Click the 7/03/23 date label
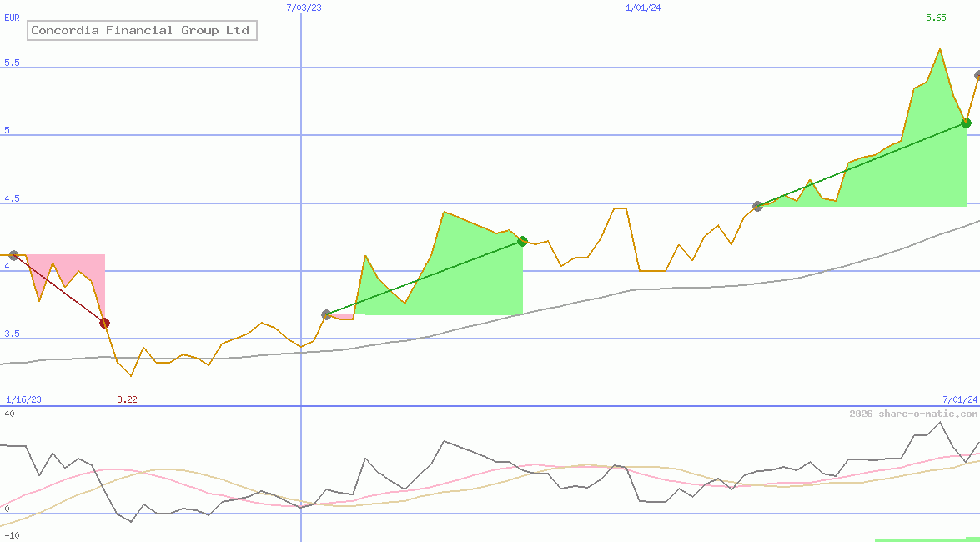980x542 pixels. [304, 8]
